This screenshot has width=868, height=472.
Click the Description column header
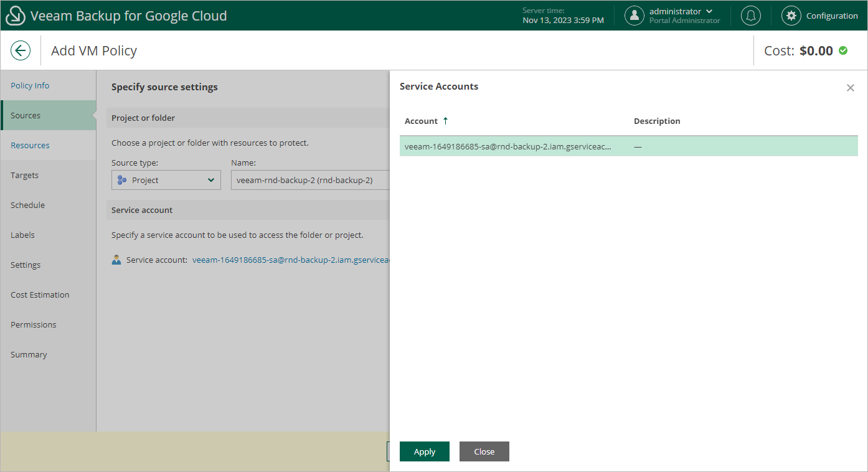click(x=657, y=121)
